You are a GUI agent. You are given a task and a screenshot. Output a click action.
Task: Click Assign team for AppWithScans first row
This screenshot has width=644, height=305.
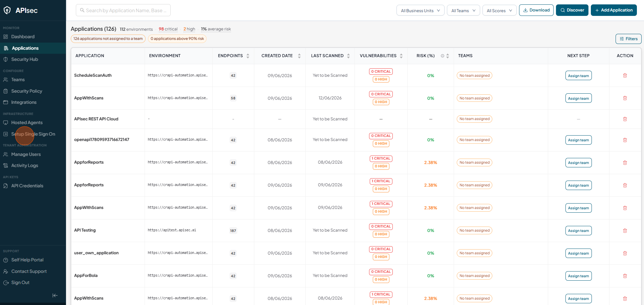(578, 98)
